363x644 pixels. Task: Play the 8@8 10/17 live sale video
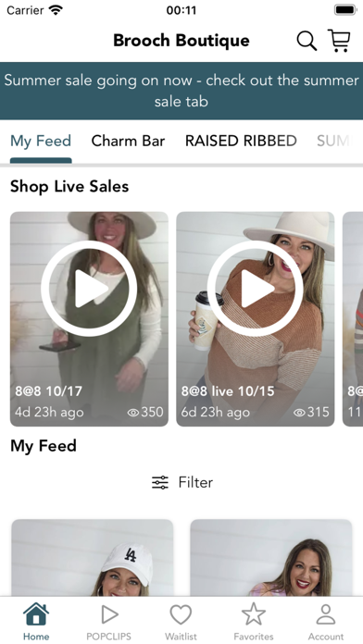coord(89,289)
